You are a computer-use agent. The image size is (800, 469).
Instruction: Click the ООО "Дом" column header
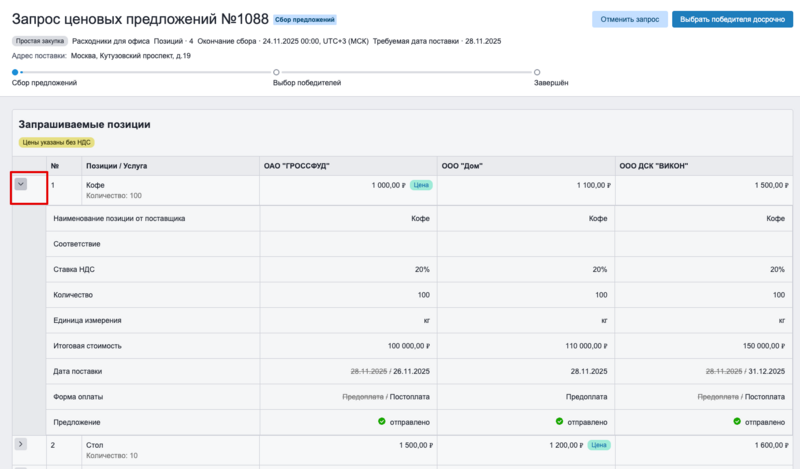tap(463, 165)
